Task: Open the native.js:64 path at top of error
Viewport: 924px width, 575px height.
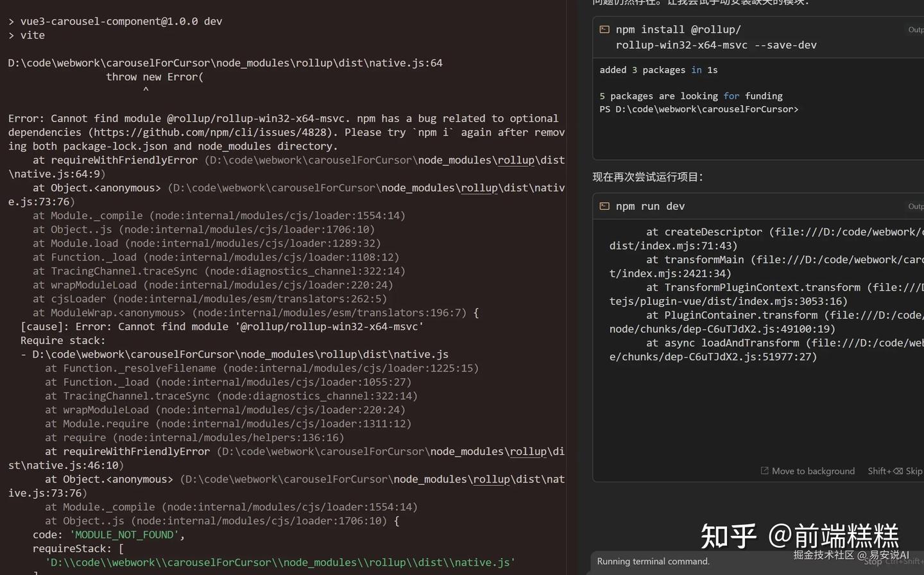Action: 225,63
